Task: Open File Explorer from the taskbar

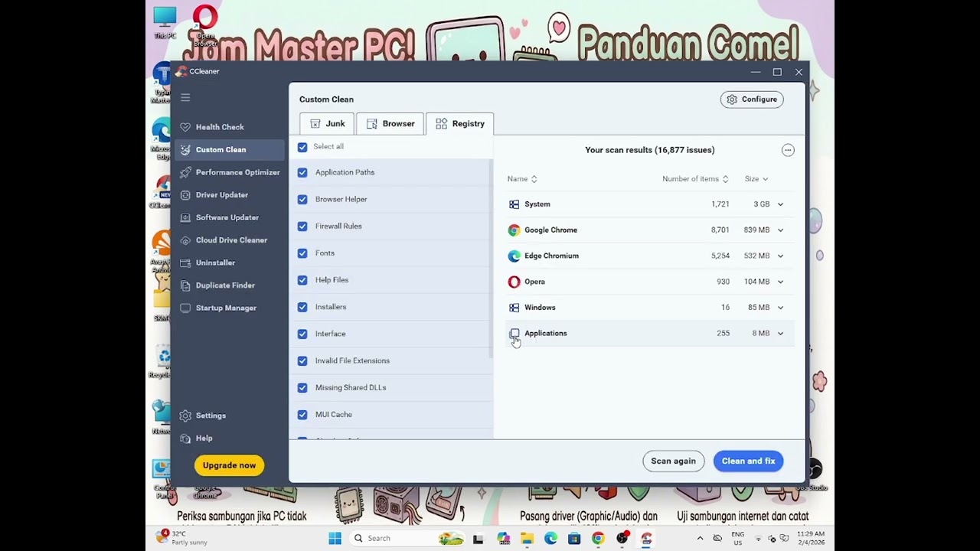Action: point(527,539)
